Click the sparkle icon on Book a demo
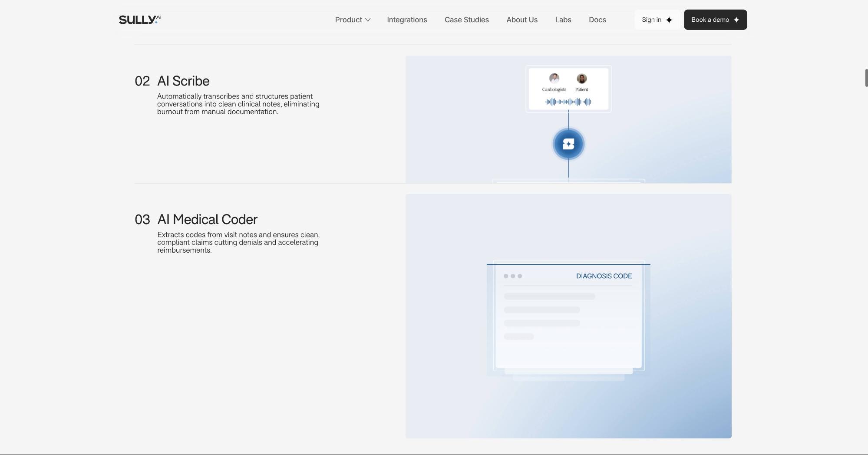Screen dimensions: 868x455 [736, 20]
